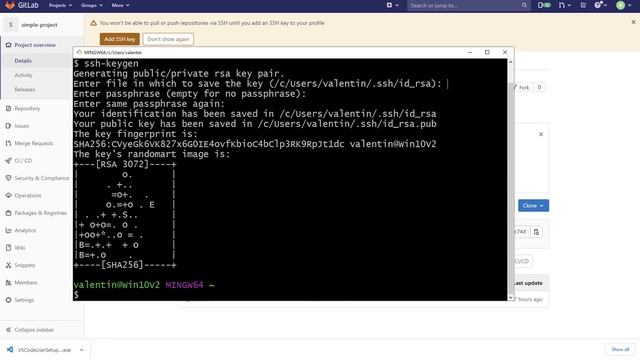The width and height of the screenshot is (640, 360).
Task: Click the valentin@Win10V2 prompt text
Action: 116,285
